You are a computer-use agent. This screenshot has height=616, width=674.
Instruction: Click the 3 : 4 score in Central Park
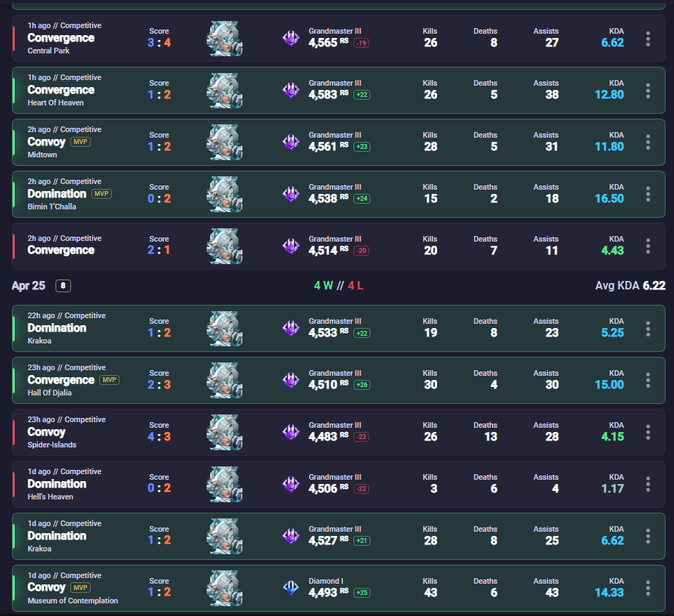159,43
